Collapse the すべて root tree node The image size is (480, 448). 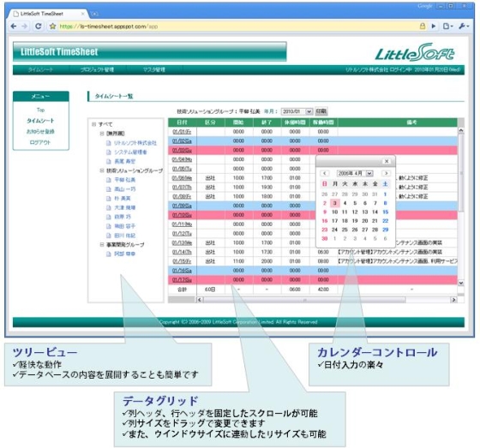[x=94, y=124]
